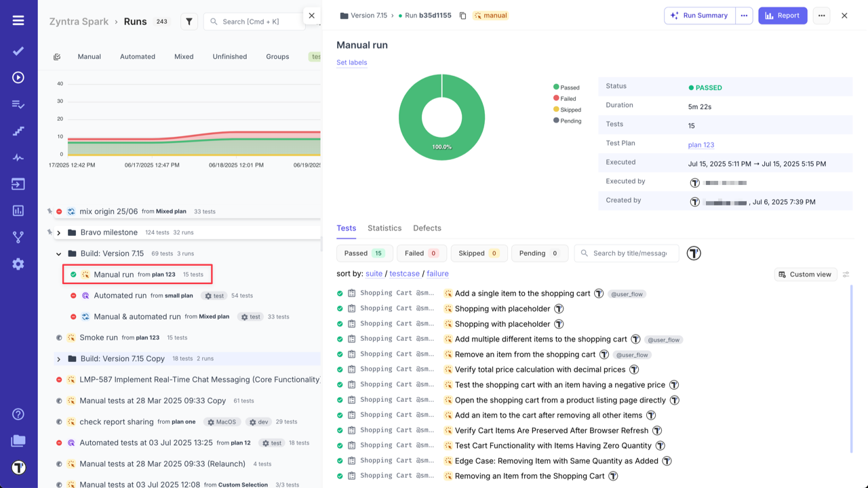The width and height of the screenshot is (868, 488).
Task: Open the more options menu beside Run Summary
Action: point(744,15)
